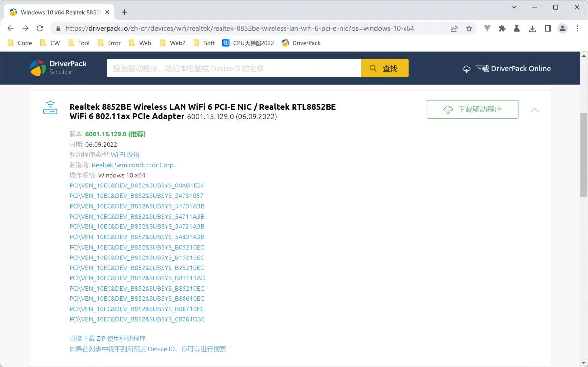Click the V-shaped extension icon
The image size is (588, 367).
pyautogui.click(x=487, y=28)
